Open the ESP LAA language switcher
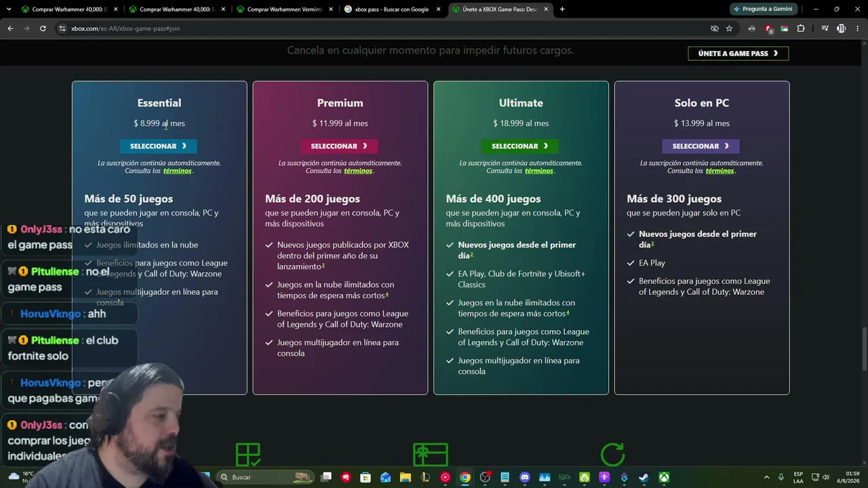 pyautogui.click(x=798, y=477)
